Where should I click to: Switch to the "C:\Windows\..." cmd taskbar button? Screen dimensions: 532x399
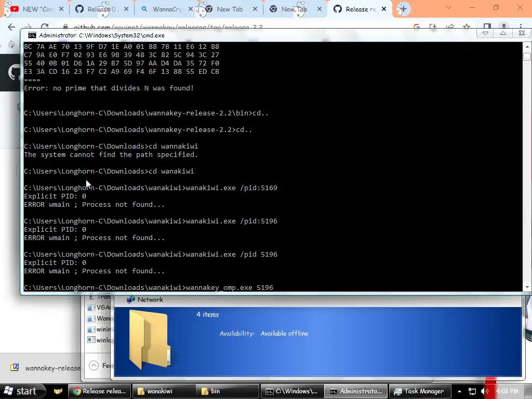pyautogui.click(x=292, y=391)
